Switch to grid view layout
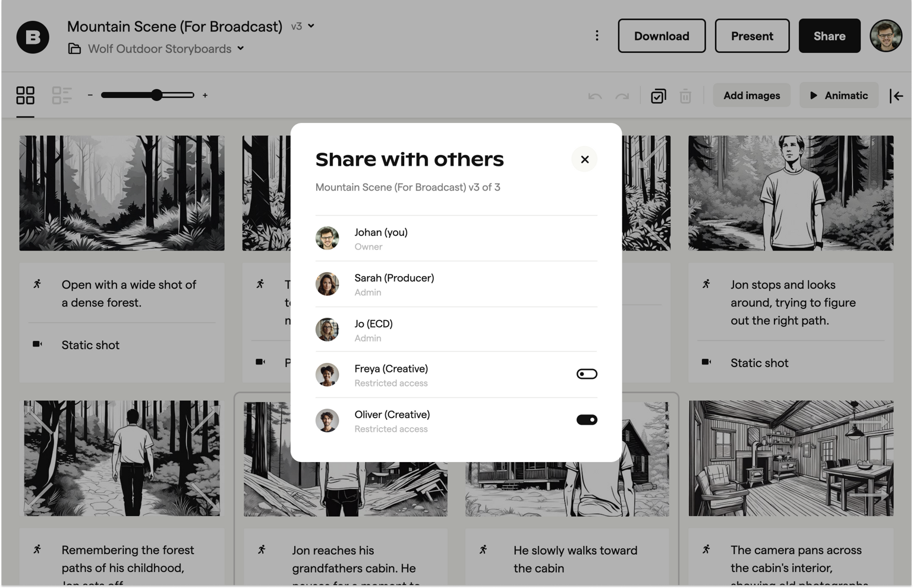Viewport: 913px width, 588px height. 25,95
